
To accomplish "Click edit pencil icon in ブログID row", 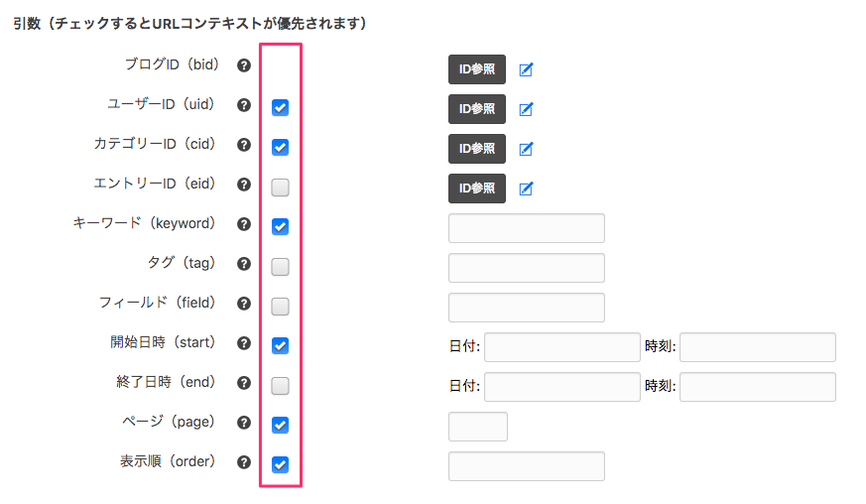I will [527, 69].
